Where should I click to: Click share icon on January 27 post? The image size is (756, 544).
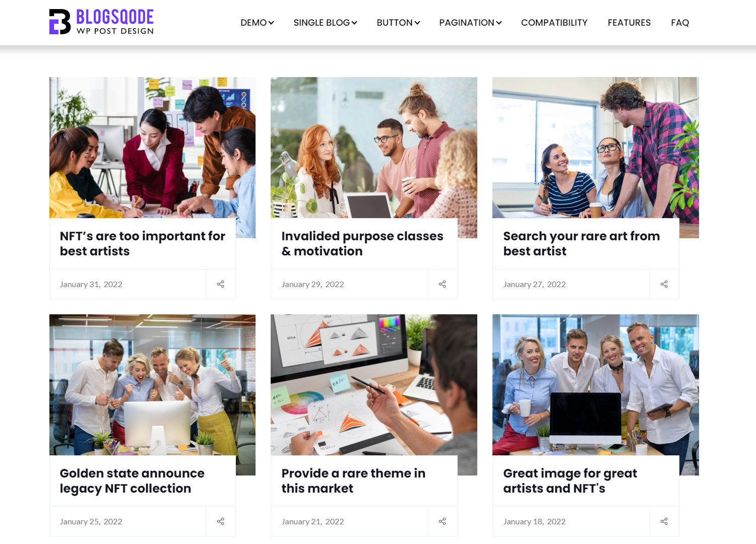pos(664,284)
